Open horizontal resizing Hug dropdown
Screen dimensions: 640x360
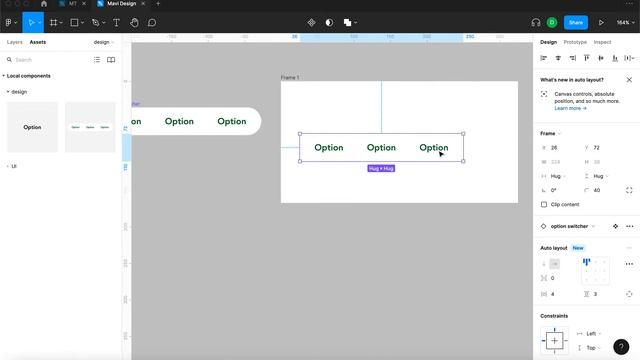pyautogui.click(x=558, y=176)
